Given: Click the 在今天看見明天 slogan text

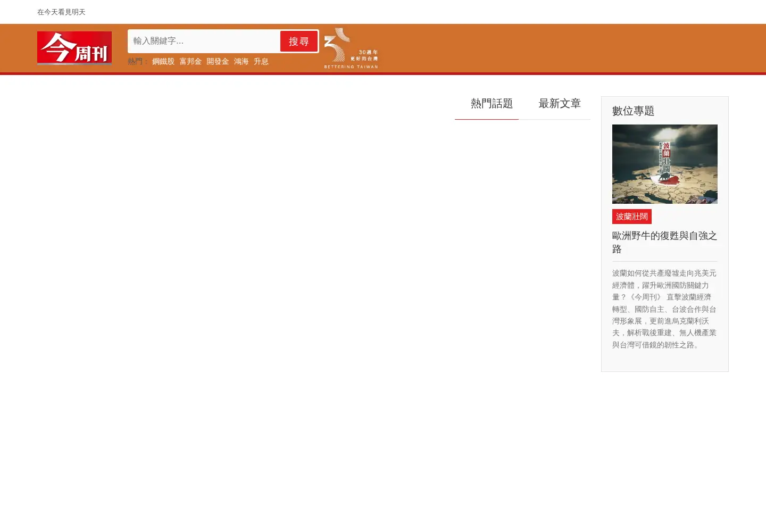Looking at the screenshot, I should [x=61, y=12].
